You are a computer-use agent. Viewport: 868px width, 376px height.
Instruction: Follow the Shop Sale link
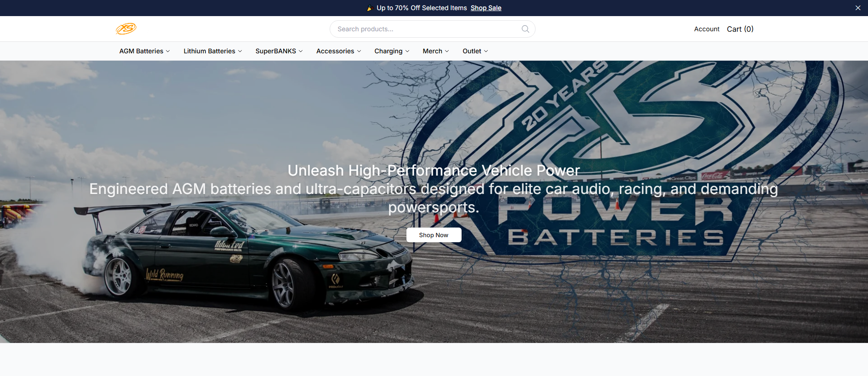486,8
